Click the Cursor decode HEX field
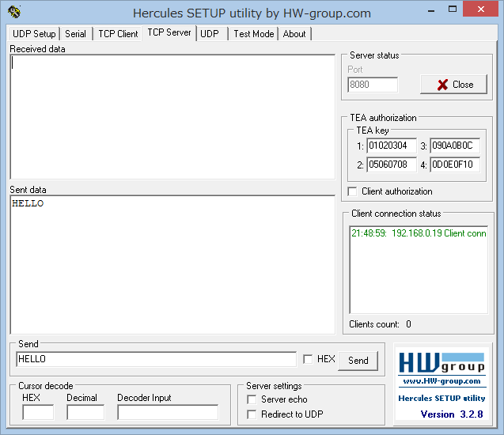 coord(38,412)
